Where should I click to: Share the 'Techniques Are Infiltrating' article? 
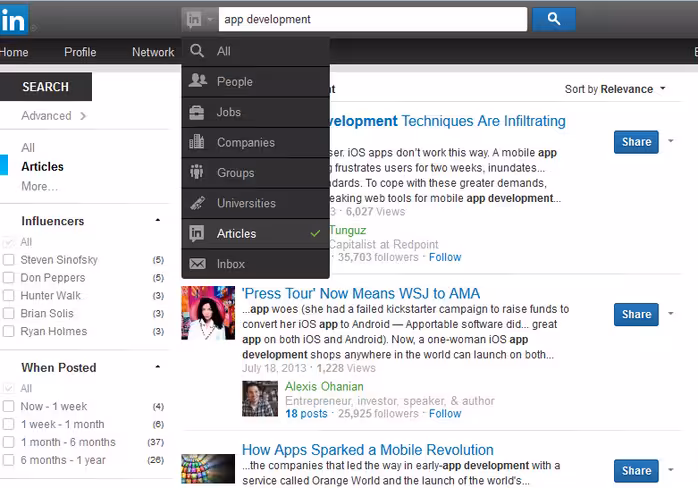click(x=636, y=142)
